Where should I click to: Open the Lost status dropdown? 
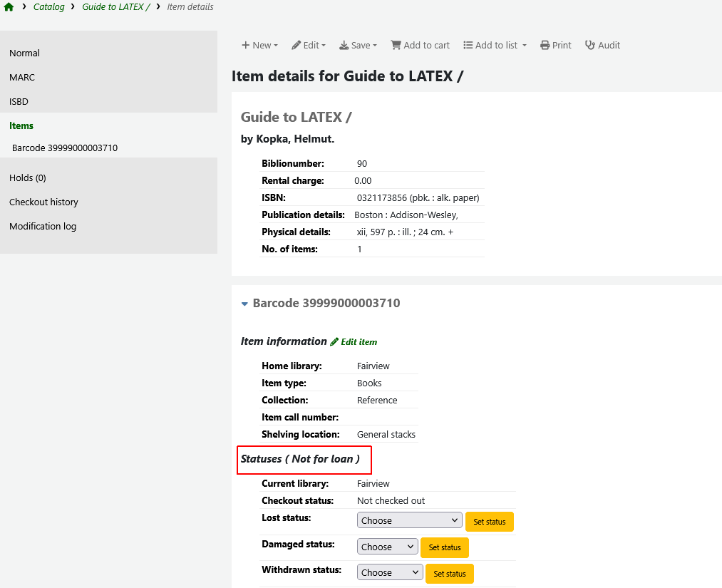tap(409, 520)
